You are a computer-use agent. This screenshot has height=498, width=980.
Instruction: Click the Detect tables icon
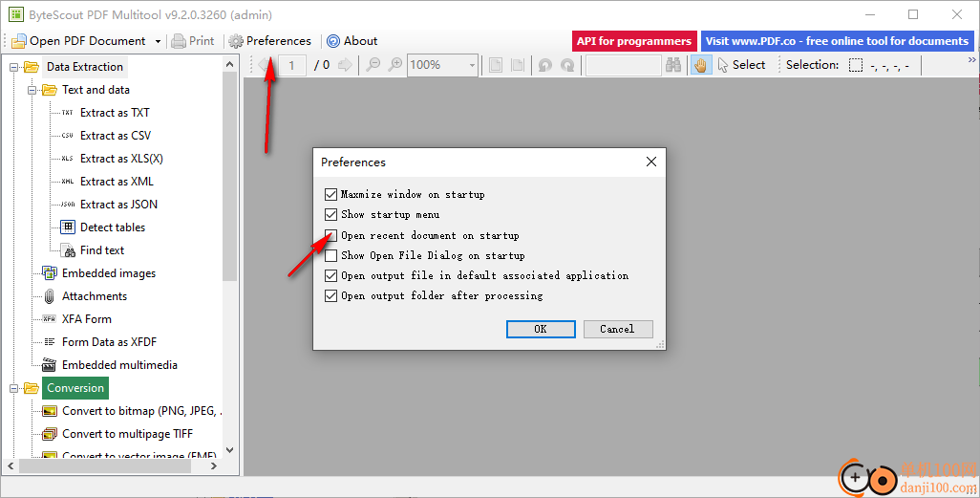coord(68,227)
